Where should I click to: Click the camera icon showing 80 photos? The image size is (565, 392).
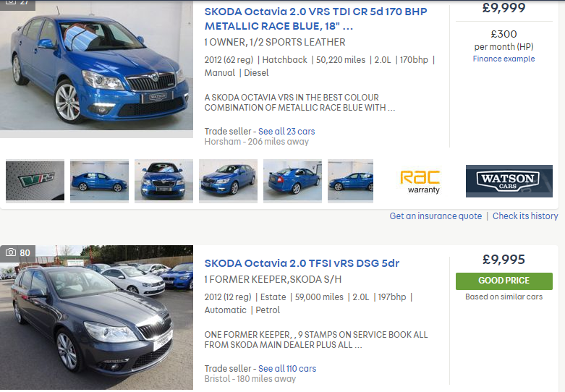pos(17,252)
